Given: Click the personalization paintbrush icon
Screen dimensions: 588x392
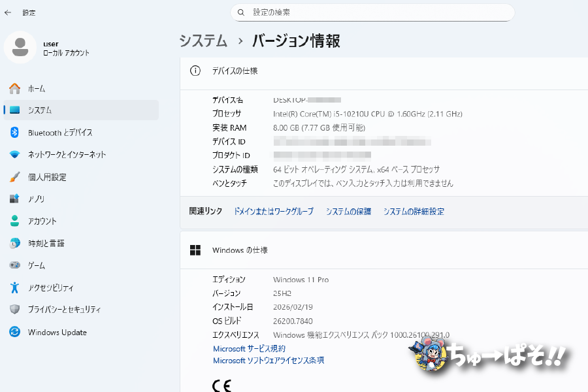Looking at the screenshot, I should coord(14,176).
